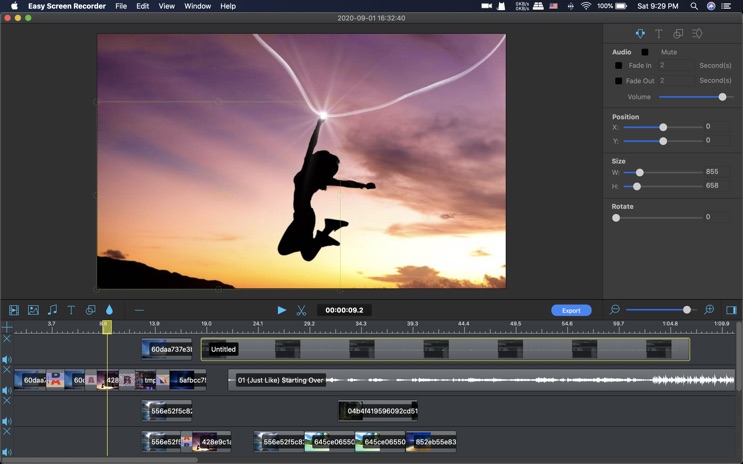Delete the track containing clip 04b4f419596092cd51
Screen dimensions: 743x464
(7, 400)
